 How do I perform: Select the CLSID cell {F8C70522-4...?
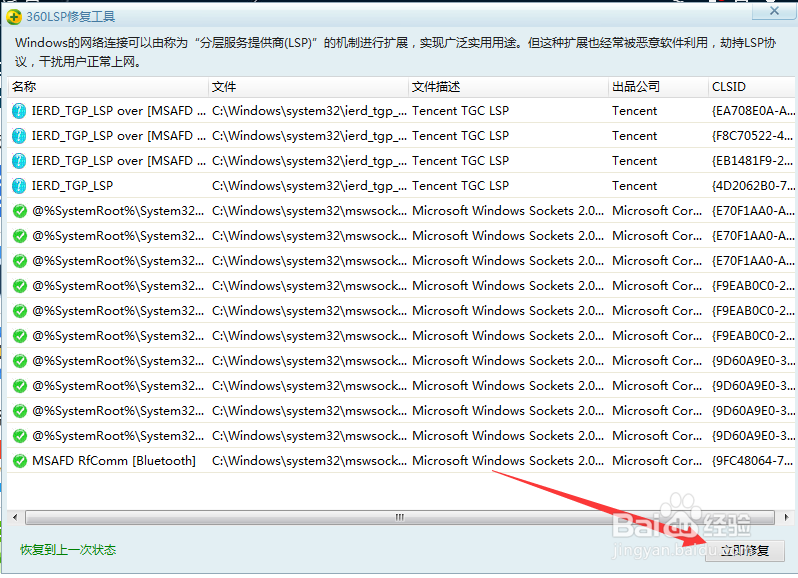click(x=753, y=135)
